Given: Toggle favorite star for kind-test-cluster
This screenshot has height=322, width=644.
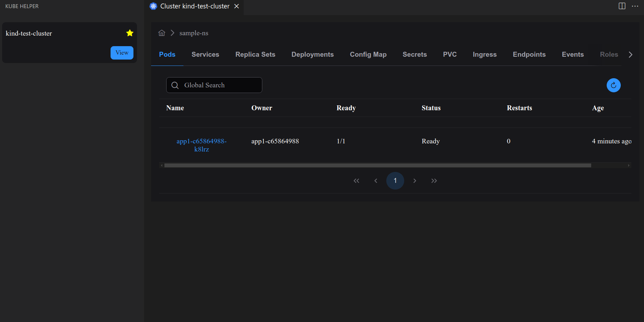Looking at the screenshot, I should [130, 33].
